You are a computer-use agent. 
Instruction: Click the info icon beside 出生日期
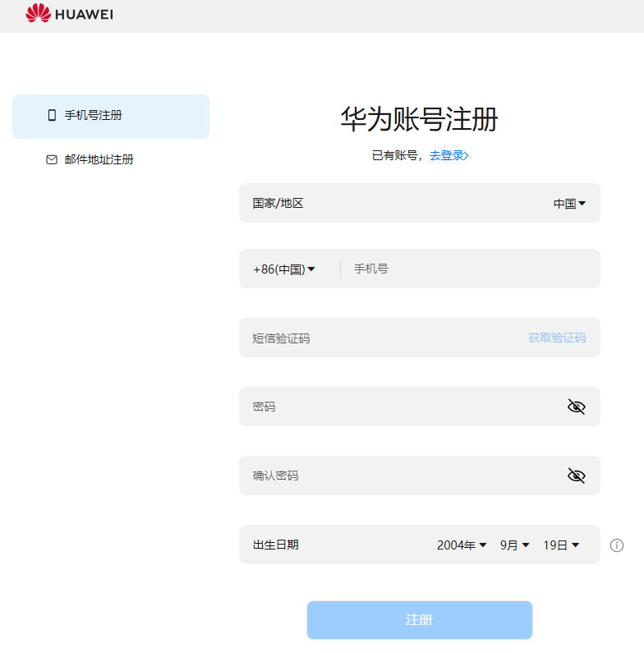pos(617,545)
